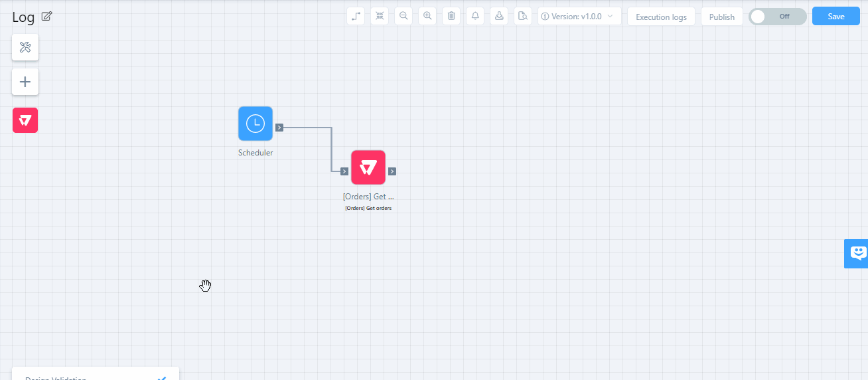This screenshot has height=380, width=868.
Task: Open Execution logs
Action: pyautogui.click(x=661, y=17)
